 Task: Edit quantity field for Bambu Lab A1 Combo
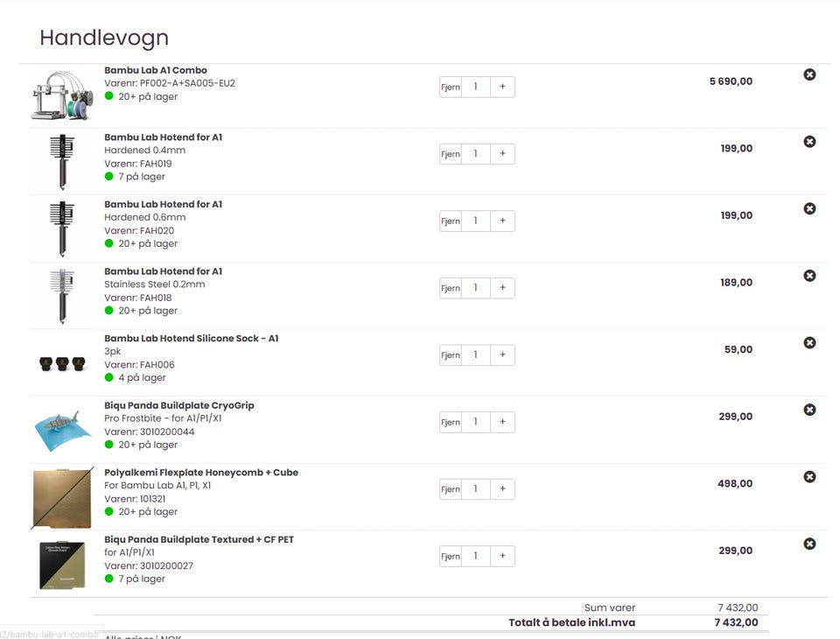[476, 87]
